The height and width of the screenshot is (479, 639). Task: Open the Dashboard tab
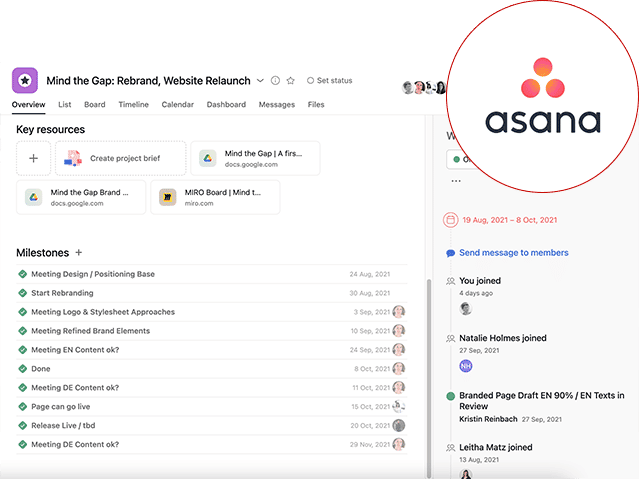point(226,105)
